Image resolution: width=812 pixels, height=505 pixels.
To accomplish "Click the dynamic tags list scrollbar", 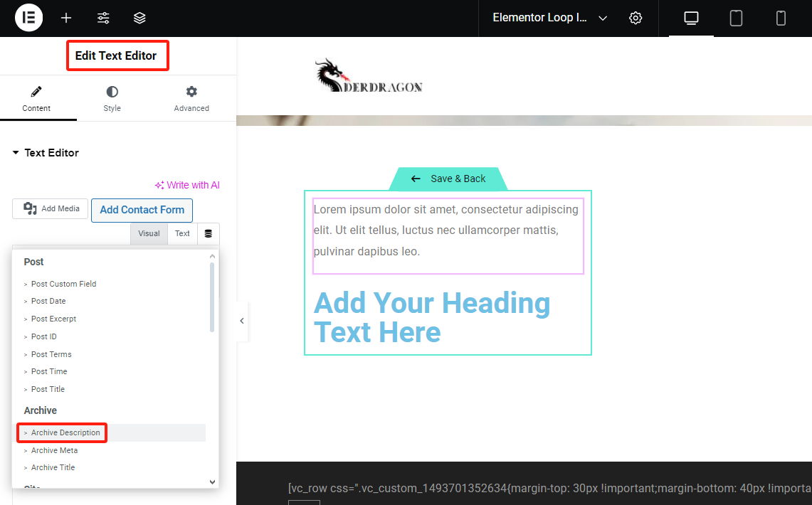I will tap(211, 297).
